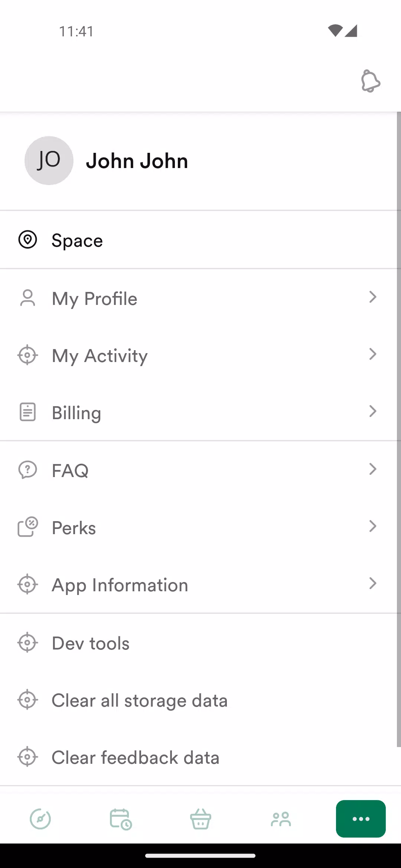Tap the Perks discount icon

coord(27,527)
